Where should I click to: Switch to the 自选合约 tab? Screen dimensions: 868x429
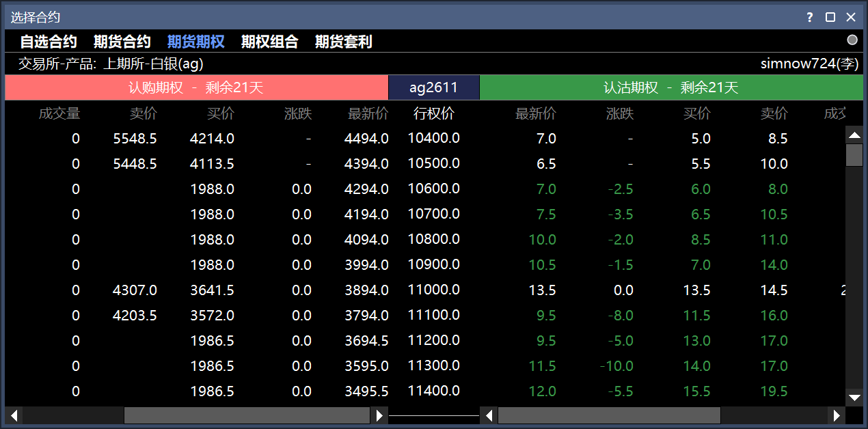(x=49, y=42)
